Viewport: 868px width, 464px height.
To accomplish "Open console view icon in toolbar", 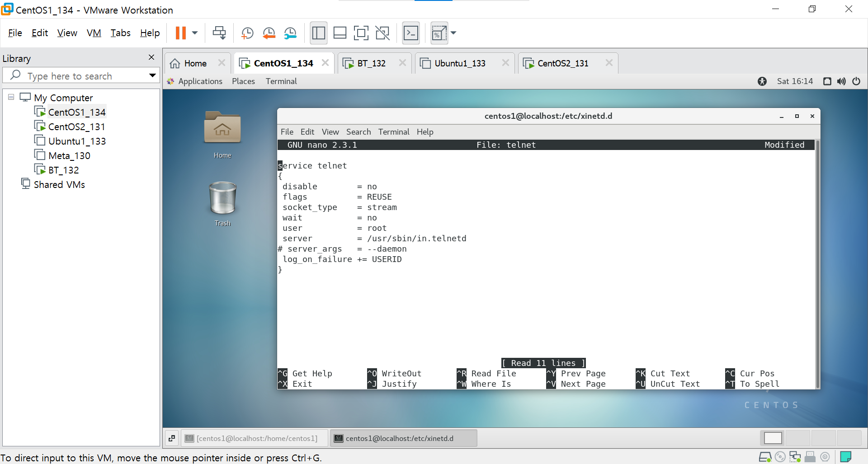I will (x=411, y=33).
